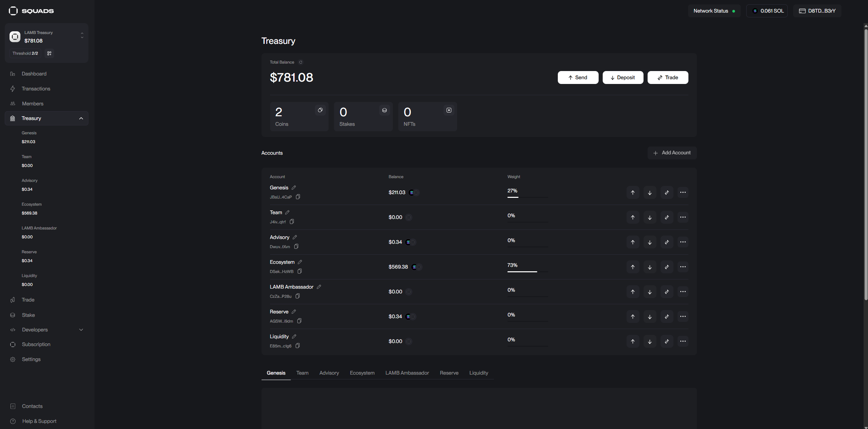Click Add Account
The height and width of the screenshot is (429, 868).
click(x=672, y=153)
